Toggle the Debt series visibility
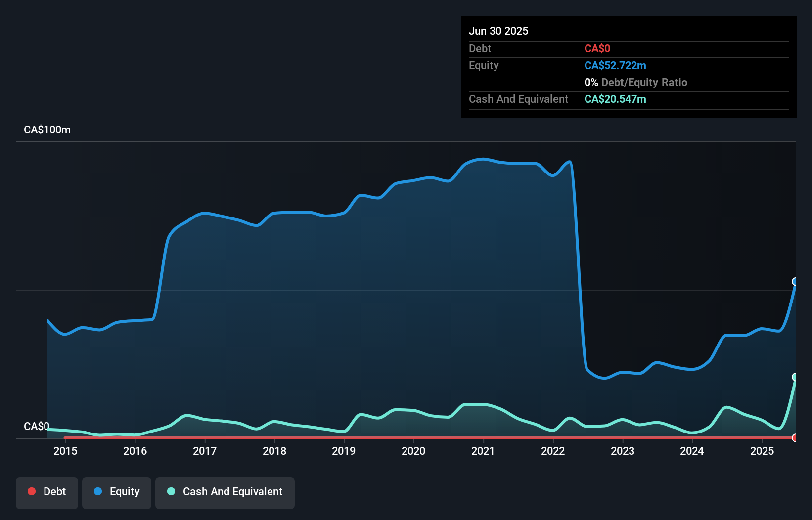The image size is (812, 520). 47,491
